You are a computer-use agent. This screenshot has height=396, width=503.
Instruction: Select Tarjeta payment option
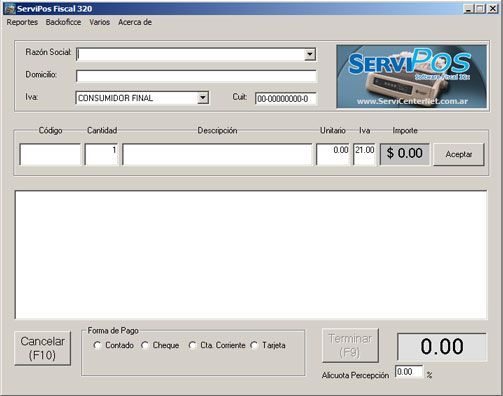(268, 345)
